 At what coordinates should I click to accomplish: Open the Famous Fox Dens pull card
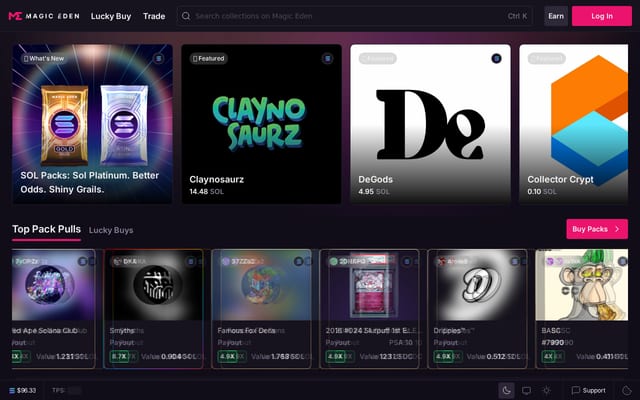point(261,309)
